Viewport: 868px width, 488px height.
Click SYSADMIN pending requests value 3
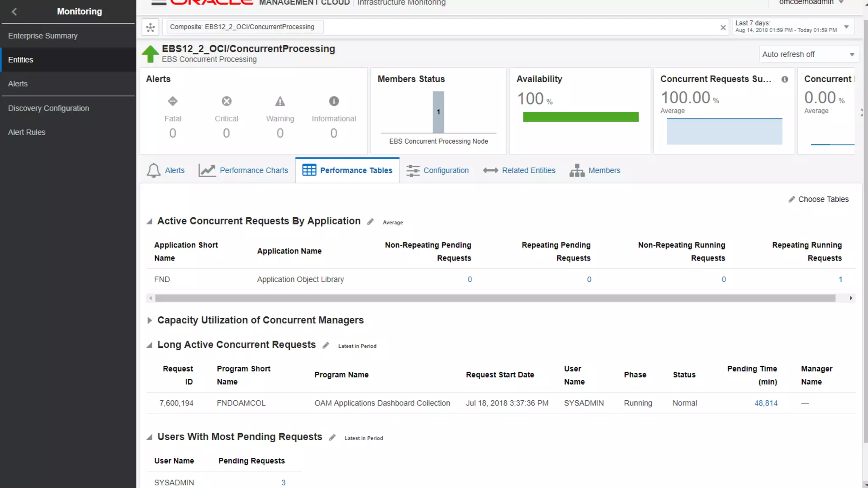click(x=284, y=482)
